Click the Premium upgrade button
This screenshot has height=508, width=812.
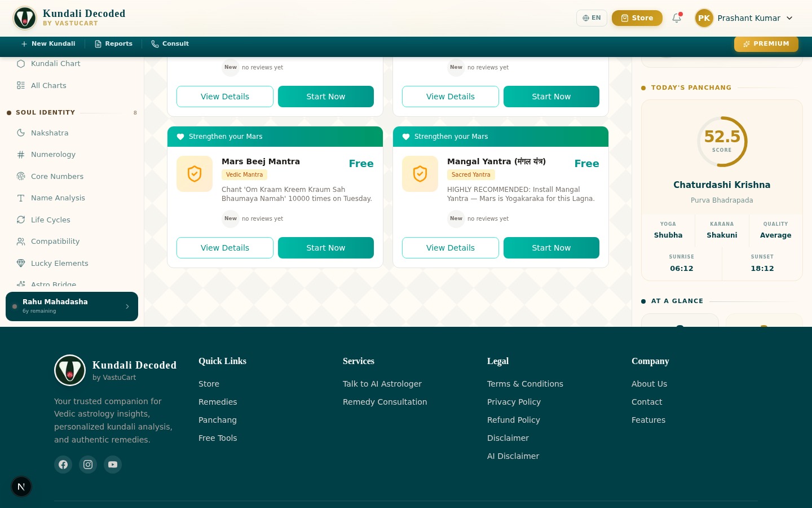pos(766,44)
